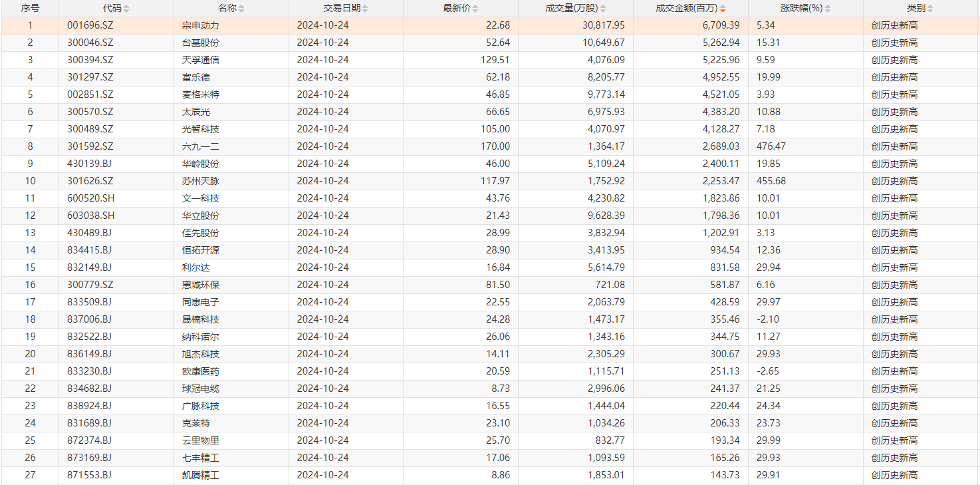Image resolution: width=980 pixels, height=485 pixels.
Task: Open the stock name 天孚通信
Action: pos(201,60)
